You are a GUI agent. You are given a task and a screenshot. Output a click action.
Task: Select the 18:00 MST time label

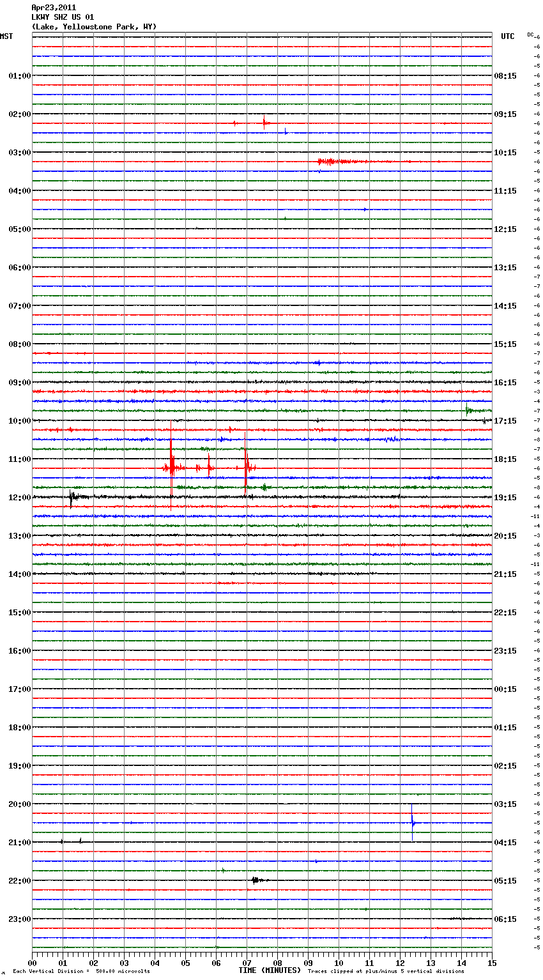coord(19,727)
